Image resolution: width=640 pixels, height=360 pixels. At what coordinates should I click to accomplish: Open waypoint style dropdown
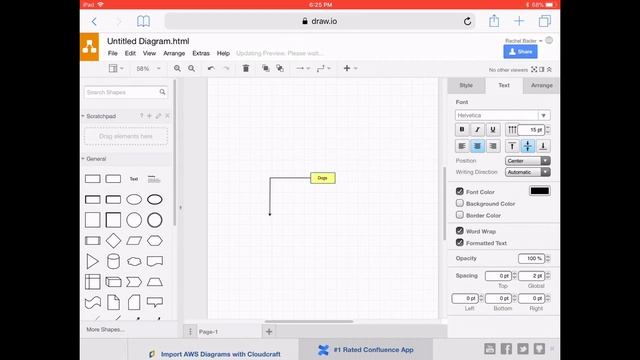(x=324, y=68)
